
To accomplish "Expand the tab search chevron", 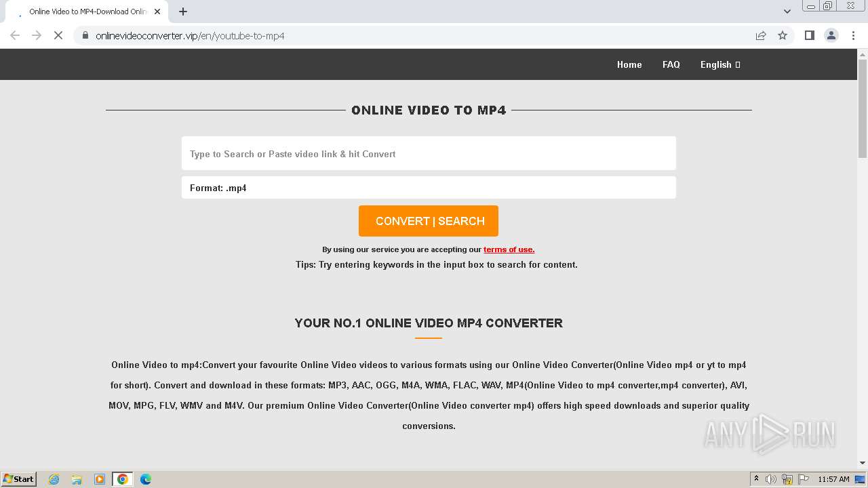I will click(x=787, y=12).
